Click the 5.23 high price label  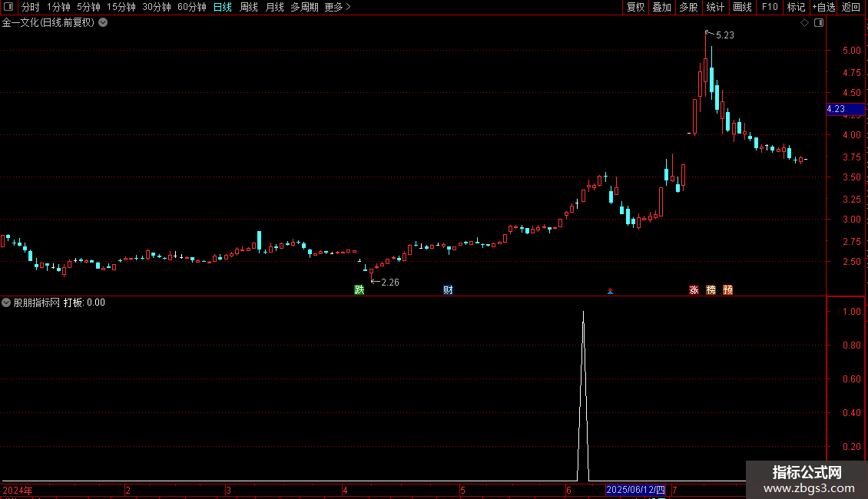click(x=724, y=35)
